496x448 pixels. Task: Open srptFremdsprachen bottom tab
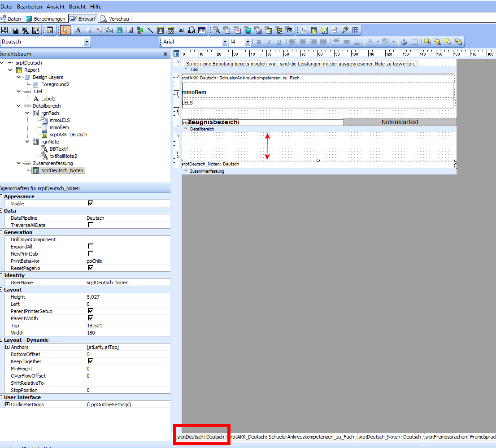coord(460,437)
